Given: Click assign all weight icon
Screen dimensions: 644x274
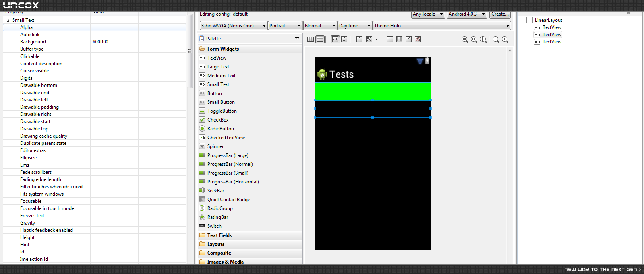Looking at the screenshot, I should point(399,39).
